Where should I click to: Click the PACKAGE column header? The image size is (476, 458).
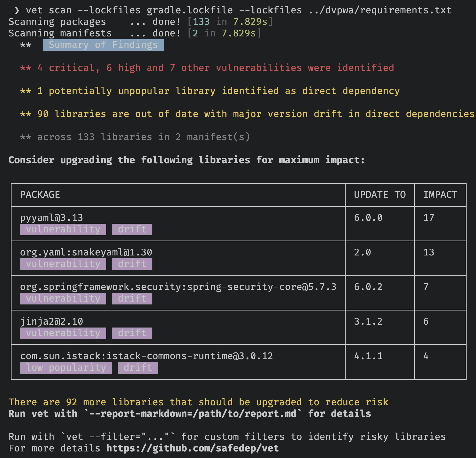point(40,195)
